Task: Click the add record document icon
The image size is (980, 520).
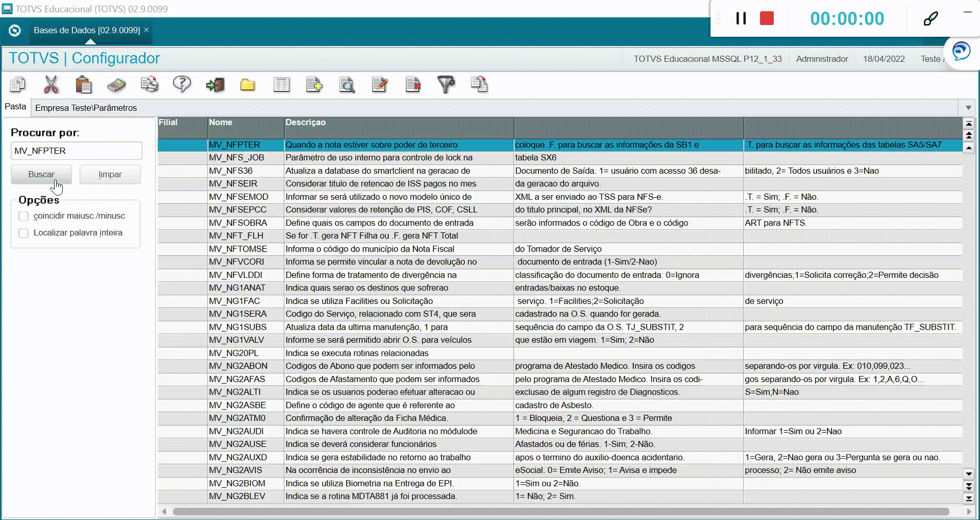Action: [314, 84]
